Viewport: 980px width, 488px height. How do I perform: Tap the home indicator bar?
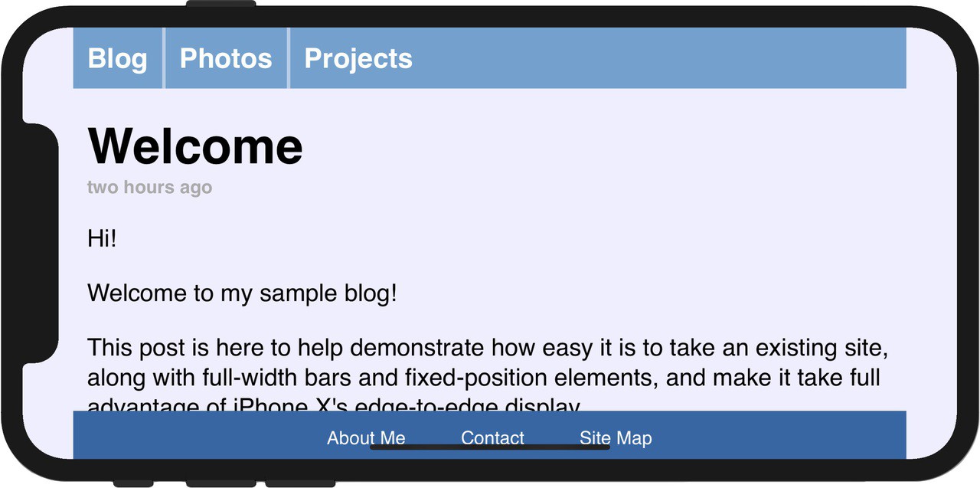(490, 447)
